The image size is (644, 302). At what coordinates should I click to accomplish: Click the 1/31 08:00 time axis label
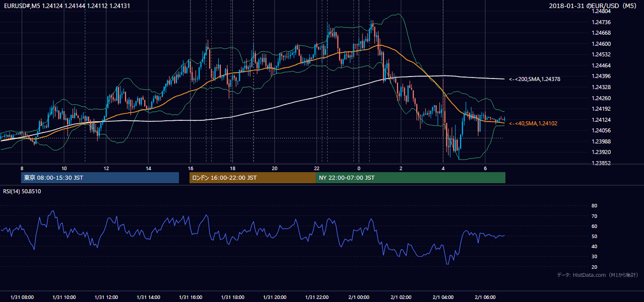22,297
